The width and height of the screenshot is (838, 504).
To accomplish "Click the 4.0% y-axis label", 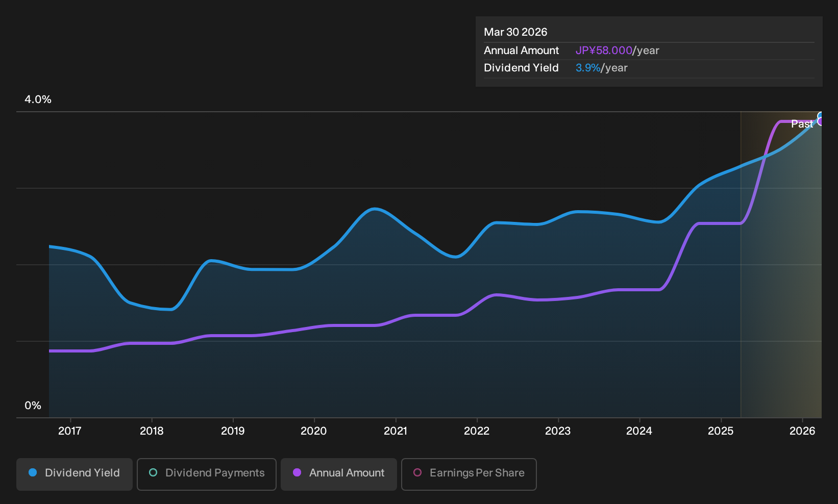I will [38, 99].
